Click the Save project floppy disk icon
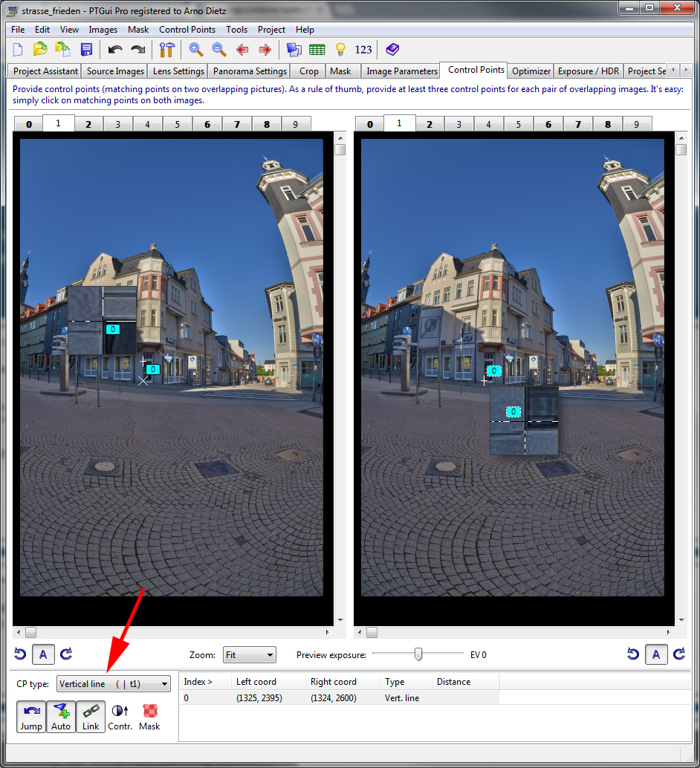This screenshot has width=700, height=768. point(87,50)
